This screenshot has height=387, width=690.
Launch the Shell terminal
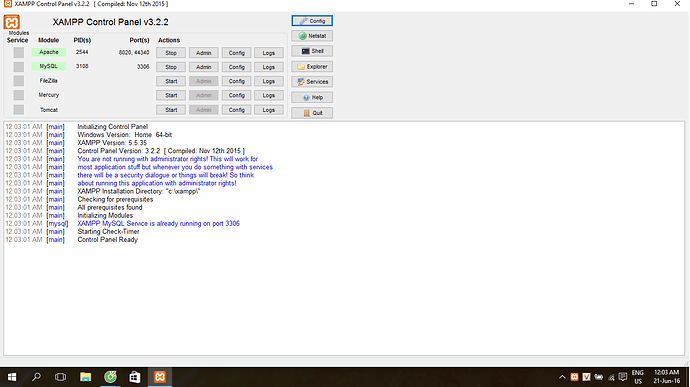312,51
